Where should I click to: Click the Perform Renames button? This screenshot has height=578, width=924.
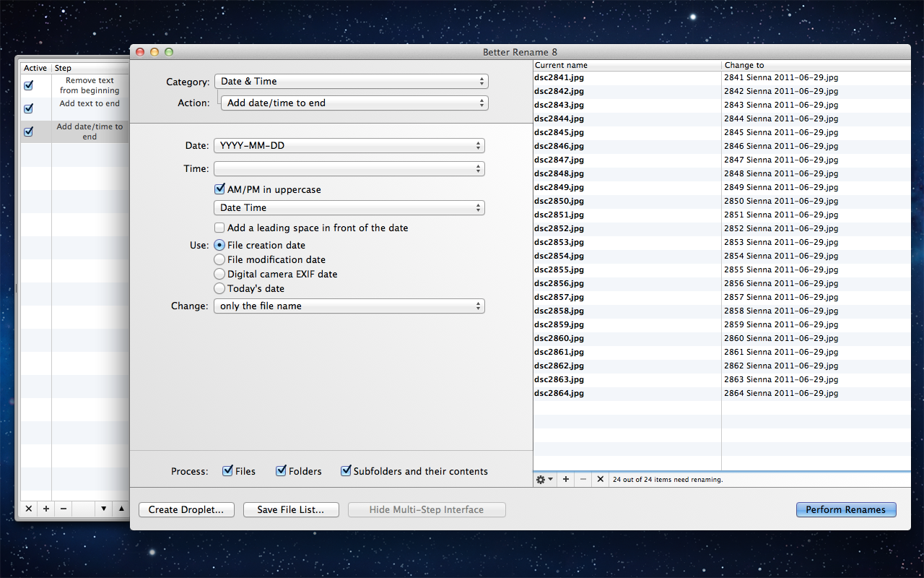pyautogui.click(x=846, y=509)
